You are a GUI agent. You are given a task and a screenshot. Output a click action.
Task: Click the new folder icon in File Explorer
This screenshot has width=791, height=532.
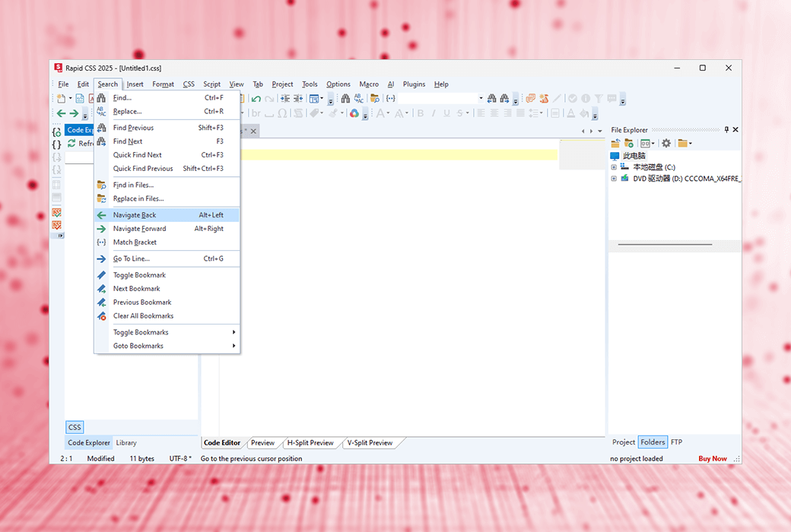point(628,143)
